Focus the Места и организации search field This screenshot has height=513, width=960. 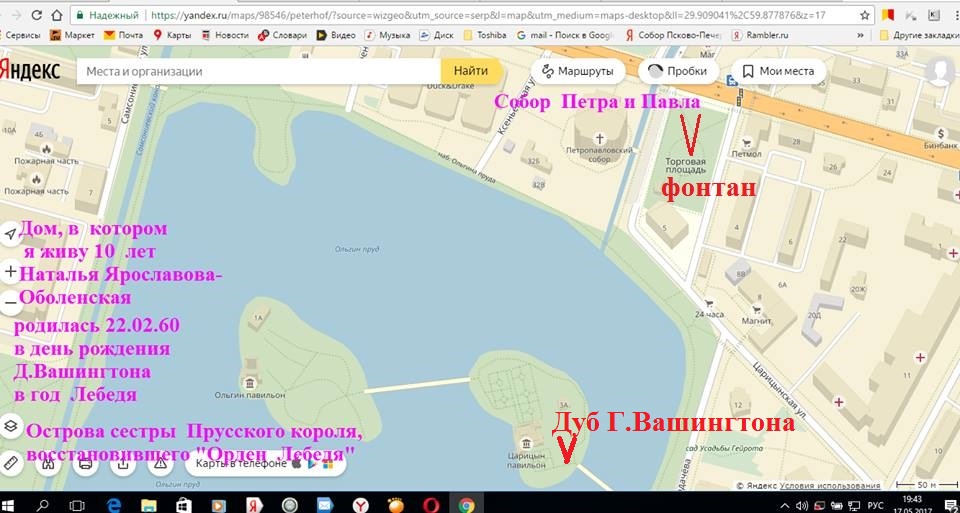(x=258, y=71)
